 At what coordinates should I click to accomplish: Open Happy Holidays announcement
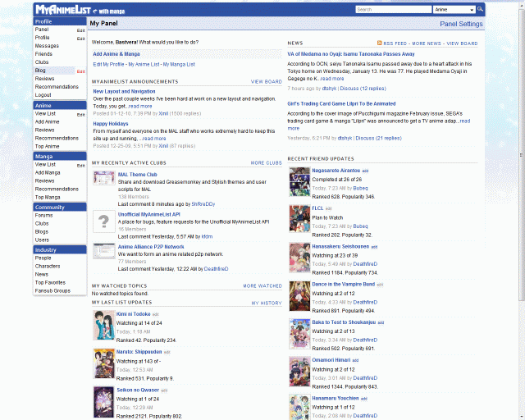pos(111,124)
